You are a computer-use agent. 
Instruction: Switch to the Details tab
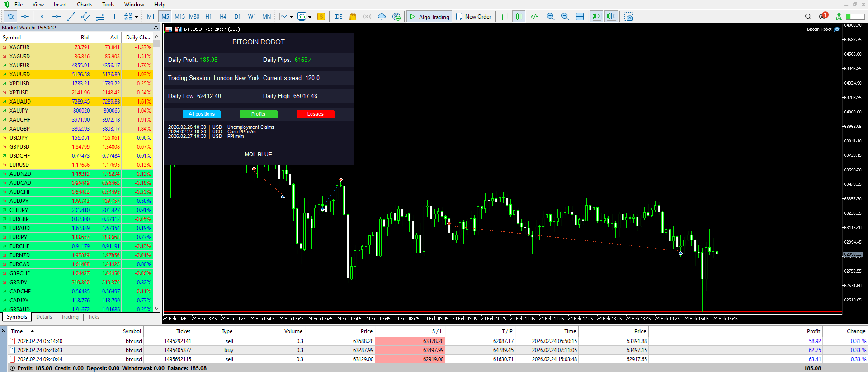tap(44, 317)
